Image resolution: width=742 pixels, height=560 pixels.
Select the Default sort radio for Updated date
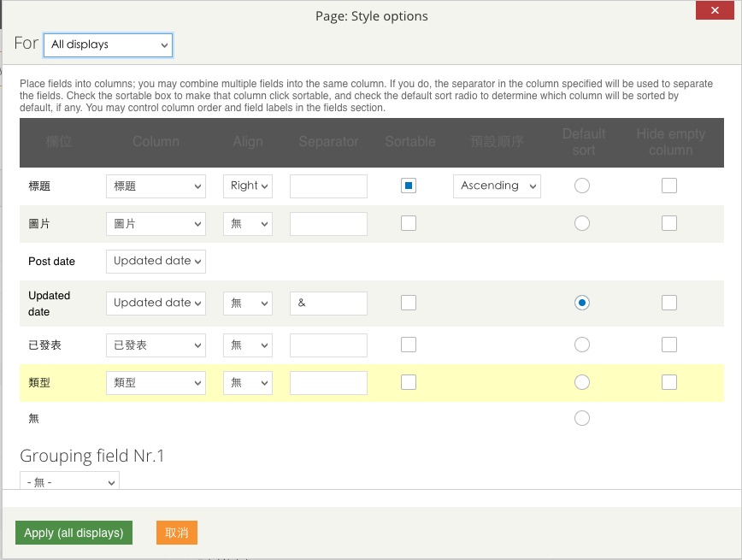582,303
